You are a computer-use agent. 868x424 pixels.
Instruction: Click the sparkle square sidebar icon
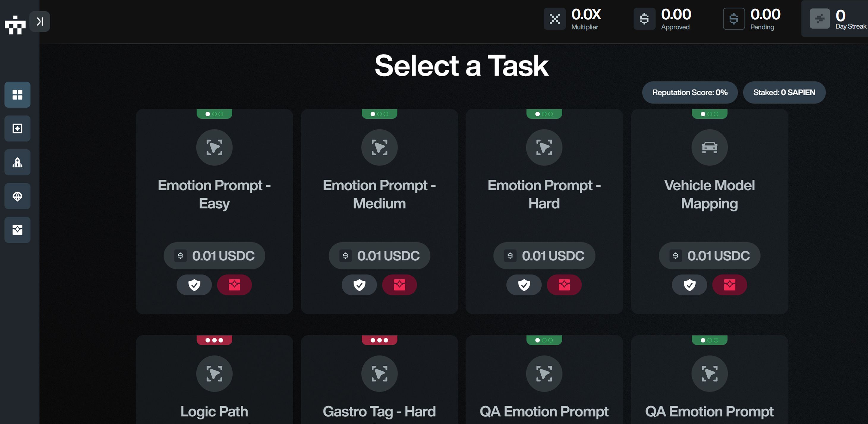(18, 129)
